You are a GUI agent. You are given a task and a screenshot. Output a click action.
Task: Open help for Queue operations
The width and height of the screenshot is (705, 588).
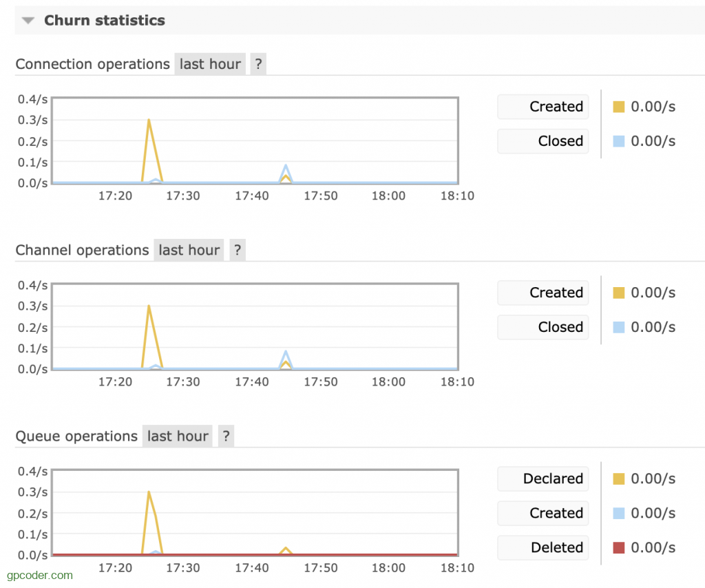coord(226,435)
